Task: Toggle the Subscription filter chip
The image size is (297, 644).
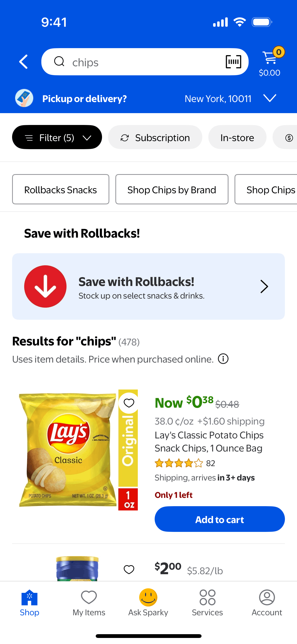Action: coord(155,138)
